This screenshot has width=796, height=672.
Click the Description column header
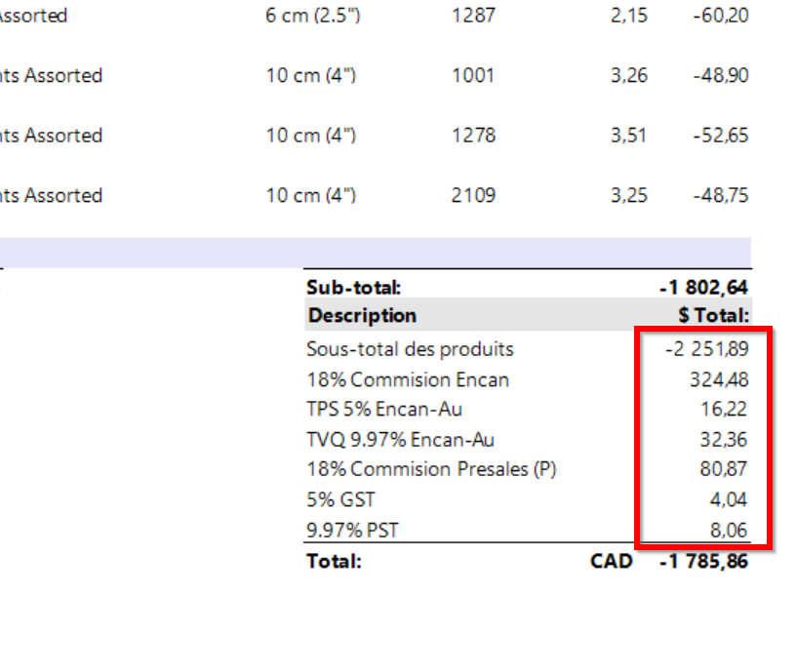pos(362,316)
